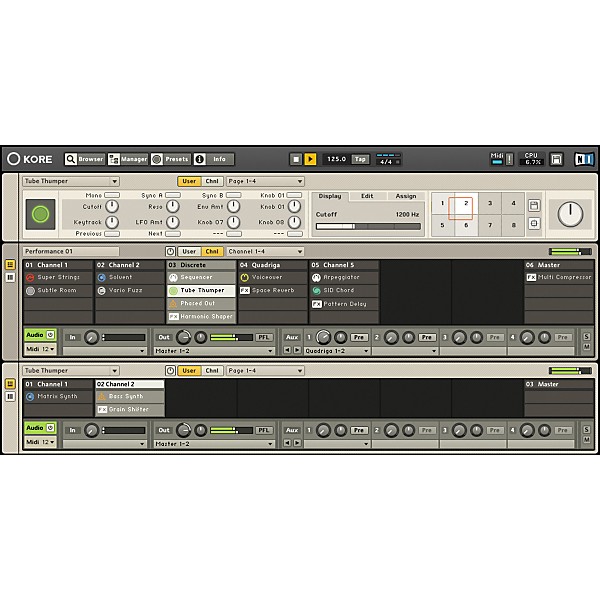The width and height of the screenshot is (600, 600).
Task: Click the Cutoff knob
Action: coord(112,207)
